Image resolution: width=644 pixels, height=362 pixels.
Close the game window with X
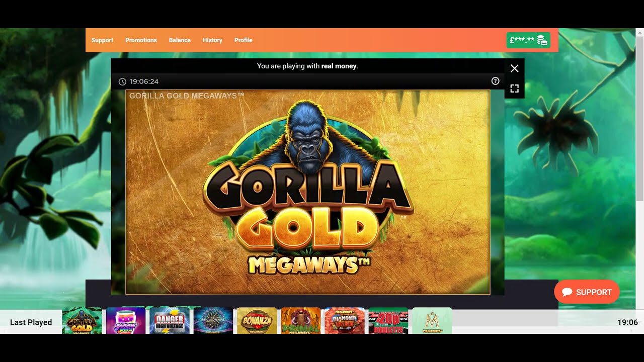[x=514, y=68]
